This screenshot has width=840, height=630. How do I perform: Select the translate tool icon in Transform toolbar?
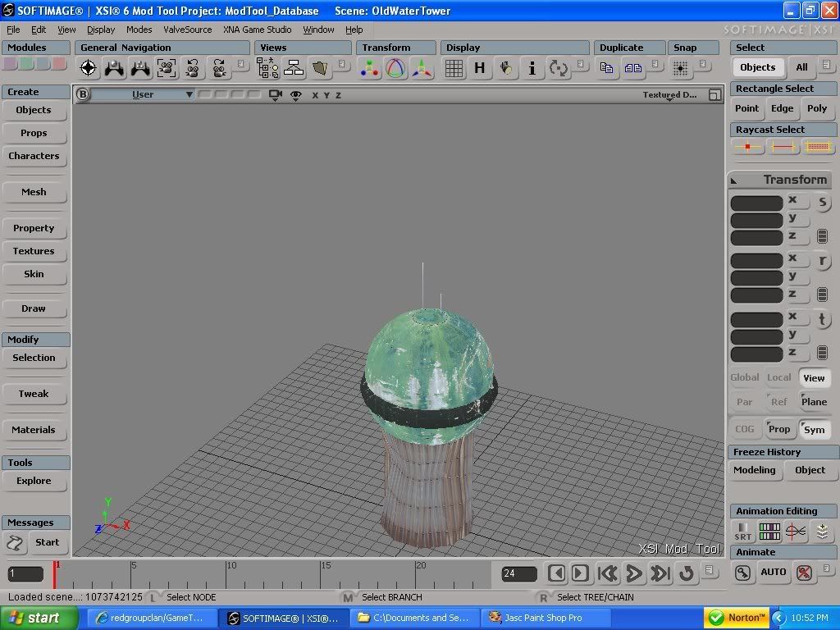point(422,68)
